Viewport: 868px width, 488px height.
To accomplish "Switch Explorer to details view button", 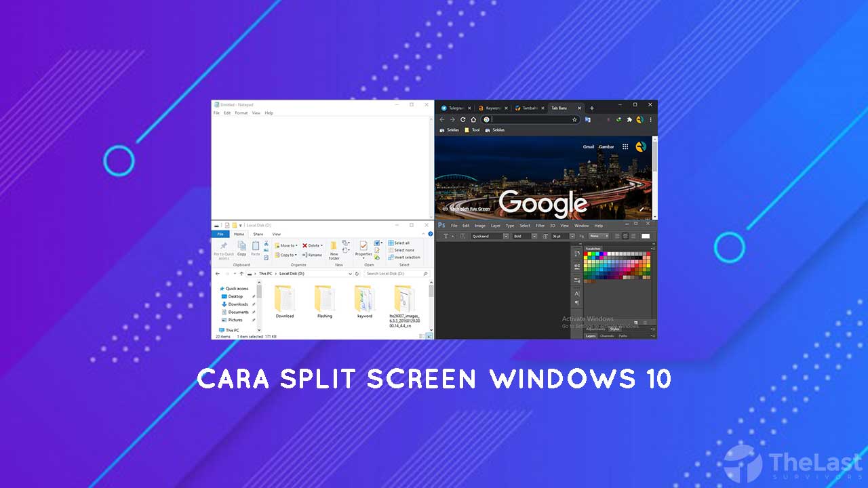I will pos(421,335).
